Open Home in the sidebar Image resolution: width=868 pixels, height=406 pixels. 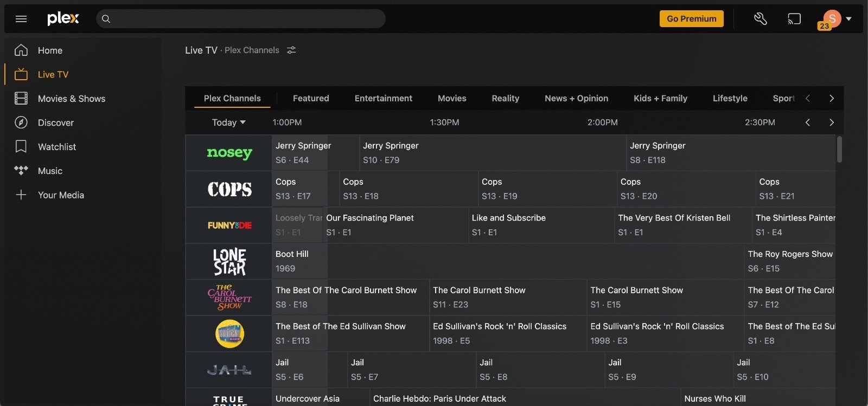[x=50, y=50]
